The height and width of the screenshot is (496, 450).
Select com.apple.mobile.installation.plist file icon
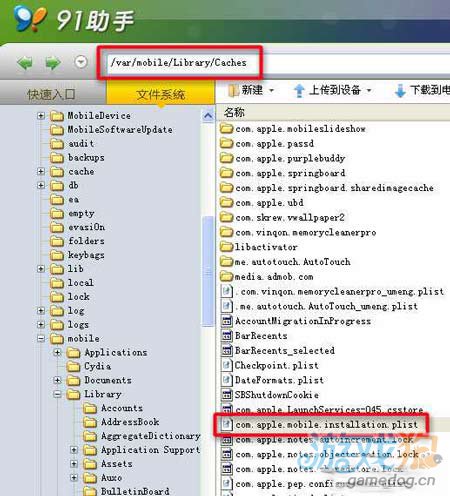[227, 424]
